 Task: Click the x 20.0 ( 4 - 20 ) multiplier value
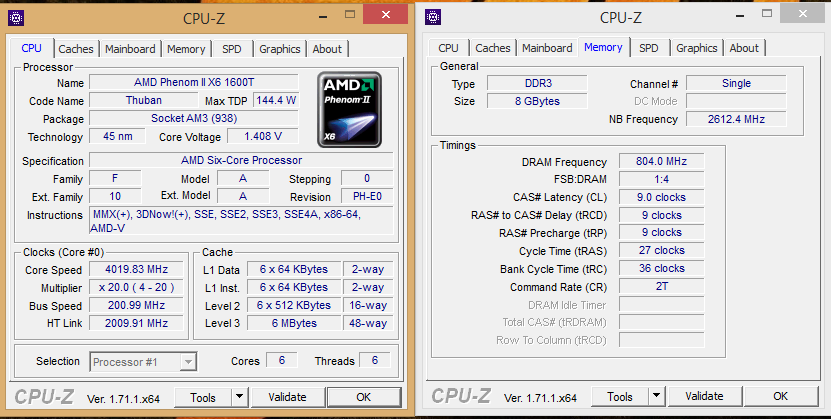coord(136,288)
